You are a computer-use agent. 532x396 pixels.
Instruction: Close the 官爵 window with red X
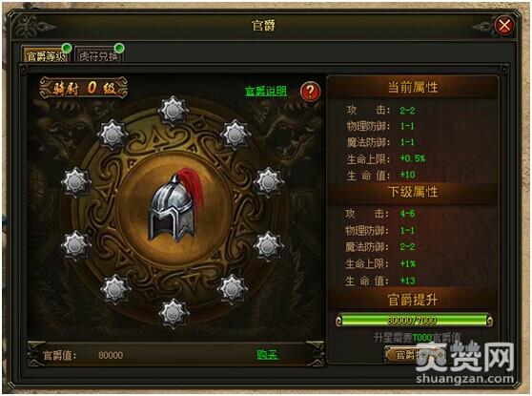click(504, 25)
